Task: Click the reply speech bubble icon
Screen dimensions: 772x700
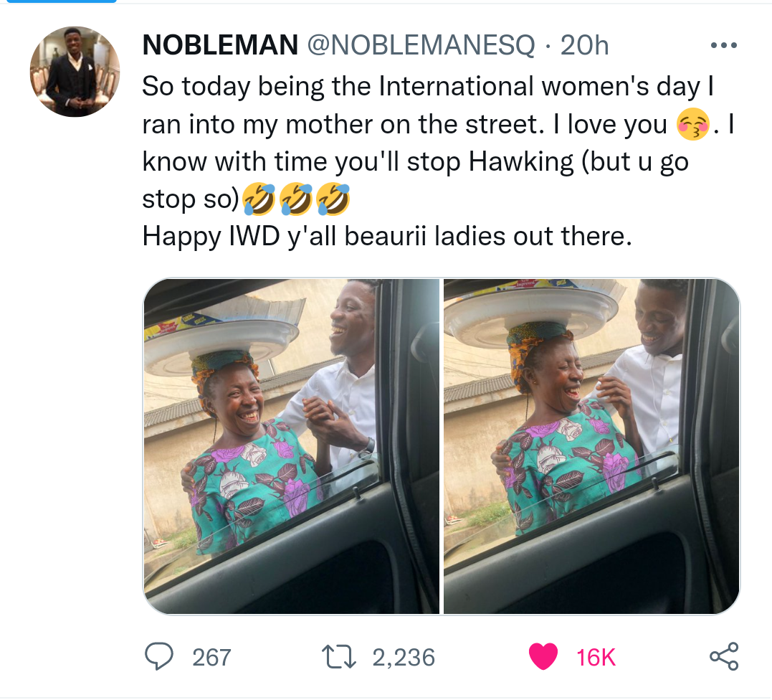Action: tap(156, 656)
